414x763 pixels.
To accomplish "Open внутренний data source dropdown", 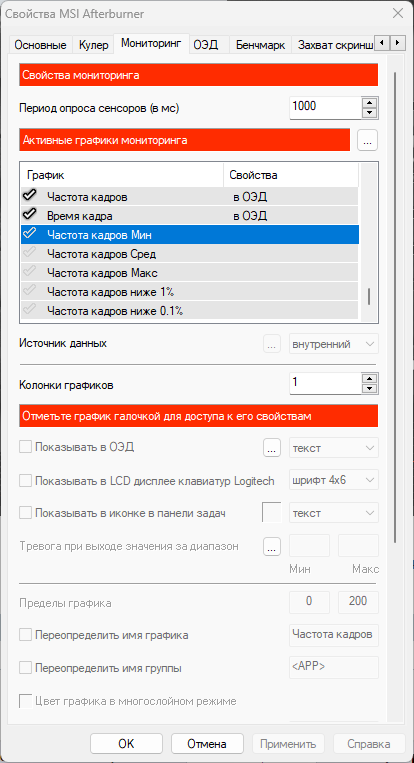I will [334, 344].
